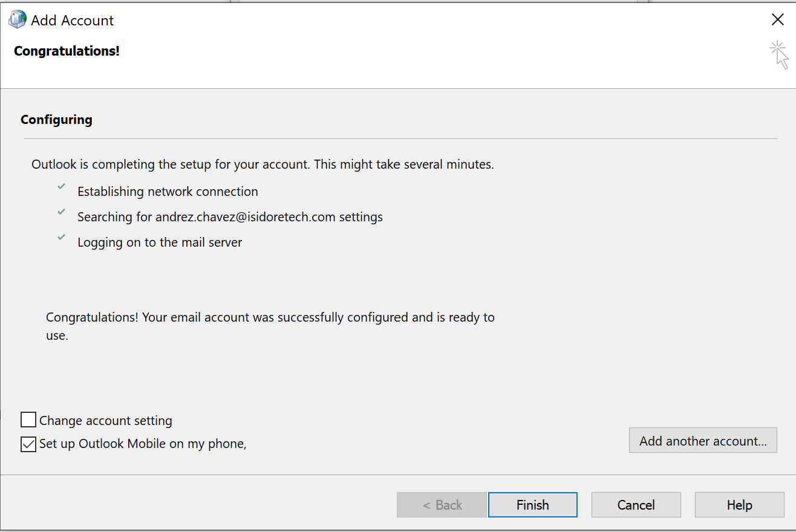Click the Congratulations! heading

[67, 51]
